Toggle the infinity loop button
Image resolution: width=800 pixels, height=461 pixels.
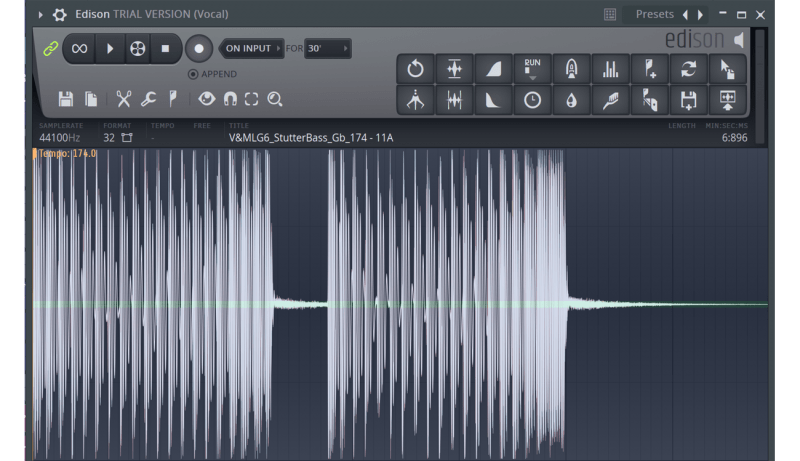pyautogui.click(x=79, y=48)
